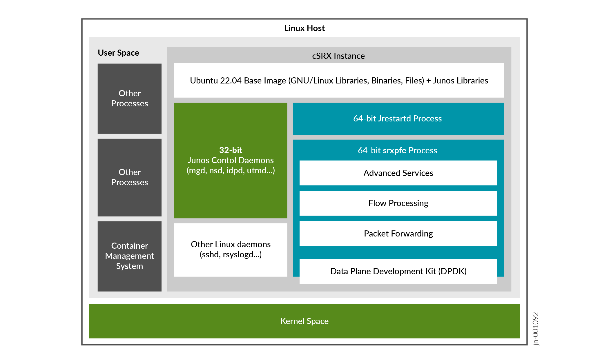The height and width of the screenshot is (364, 609).
Task: Click the green Kernel Space bar
Action: (x=304, y=321)
